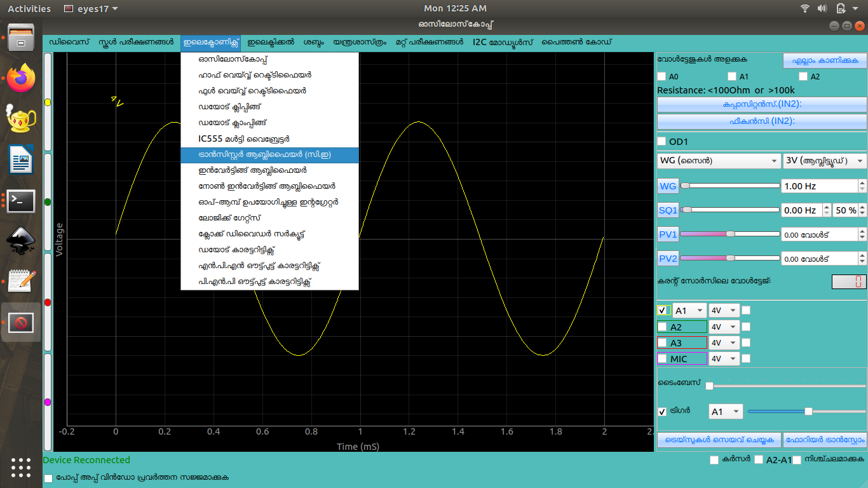Image resolution: width=868 pixels, height=488 pixels.
Task: Click the PV1 button
Action: [x=668, y=234]
